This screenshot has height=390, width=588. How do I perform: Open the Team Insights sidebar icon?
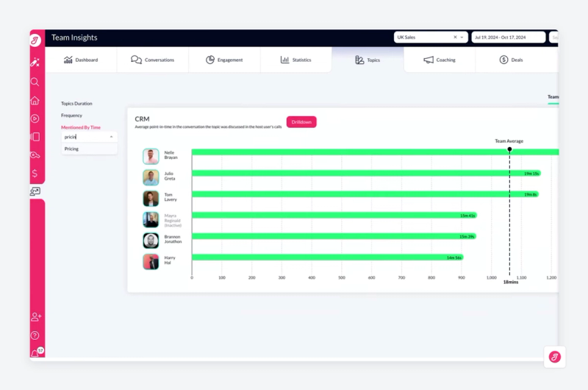(x=35, y=191)
